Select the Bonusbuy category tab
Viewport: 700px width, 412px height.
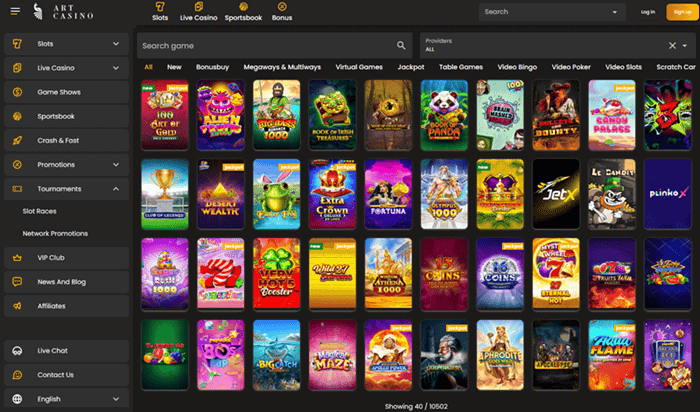point(212,67)
